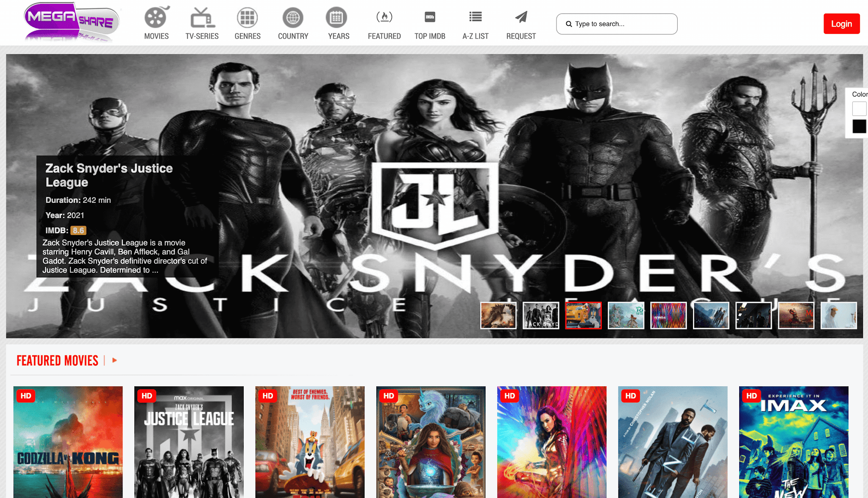Select the Tenet slider thumbnail
The width and height of the screenshot is (868, 498).
tap(711, 315)
